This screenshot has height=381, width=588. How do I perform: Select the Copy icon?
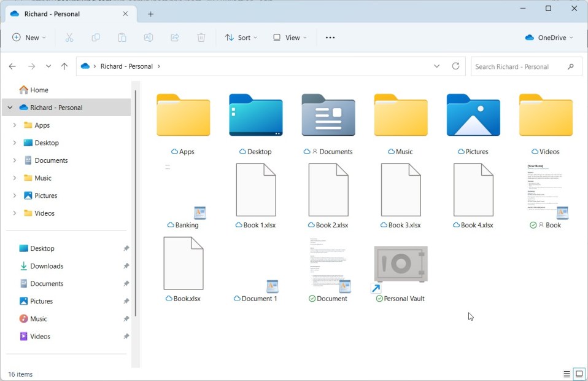coord(96,37)
